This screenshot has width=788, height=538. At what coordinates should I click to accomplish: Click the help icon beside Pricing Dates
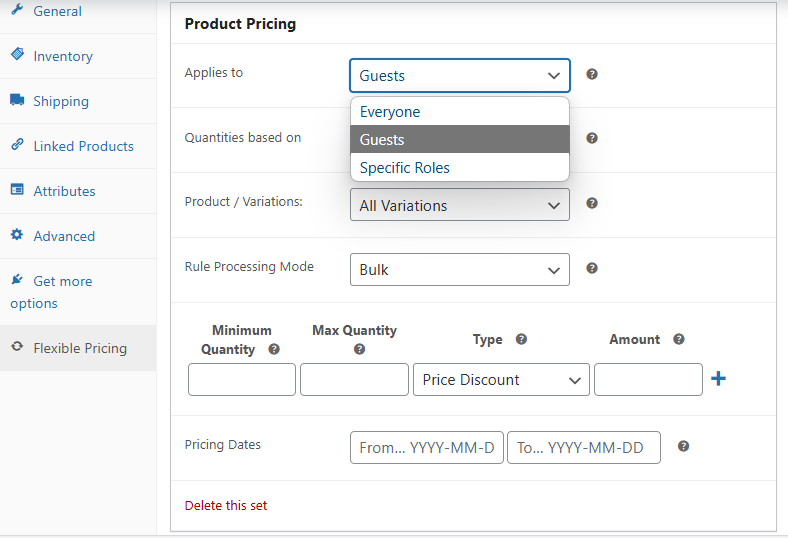click(x=684, y=447)
